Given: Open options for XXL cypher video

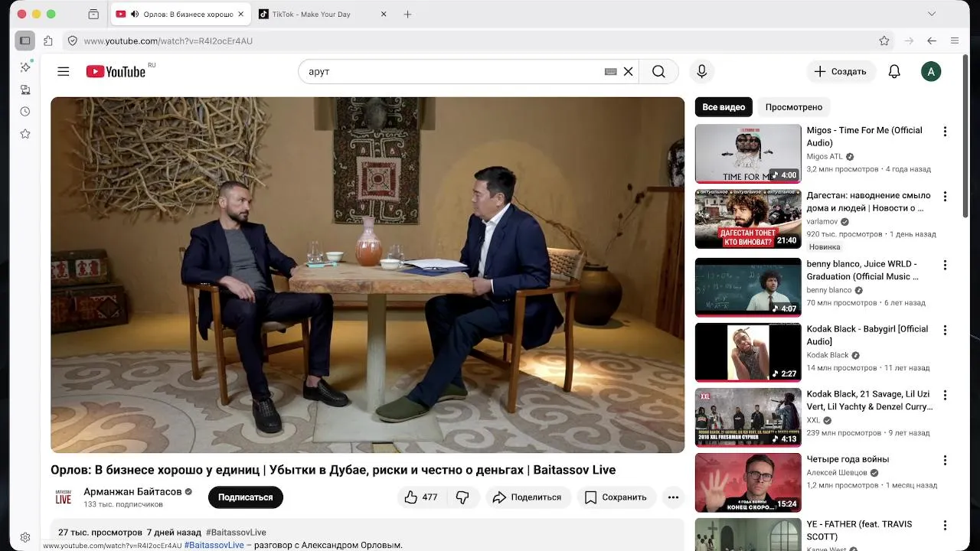Looking at the screenshot, I should click(x=945, y=396).
